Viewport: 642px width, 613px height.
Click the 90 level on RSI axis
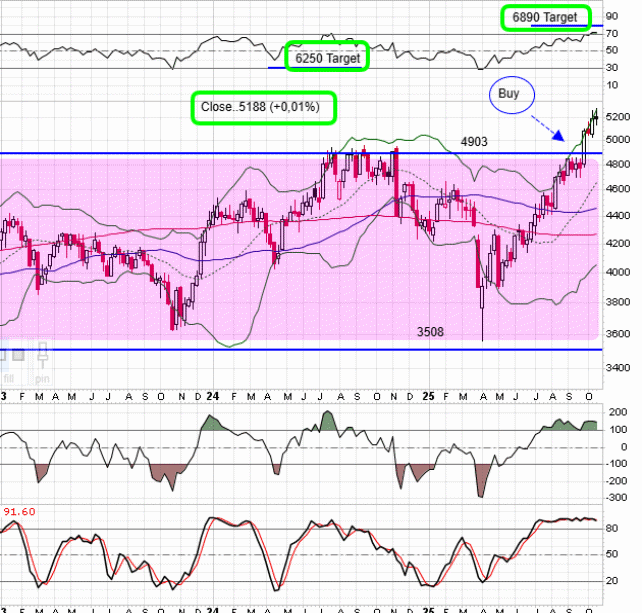[x=612, y=17]
